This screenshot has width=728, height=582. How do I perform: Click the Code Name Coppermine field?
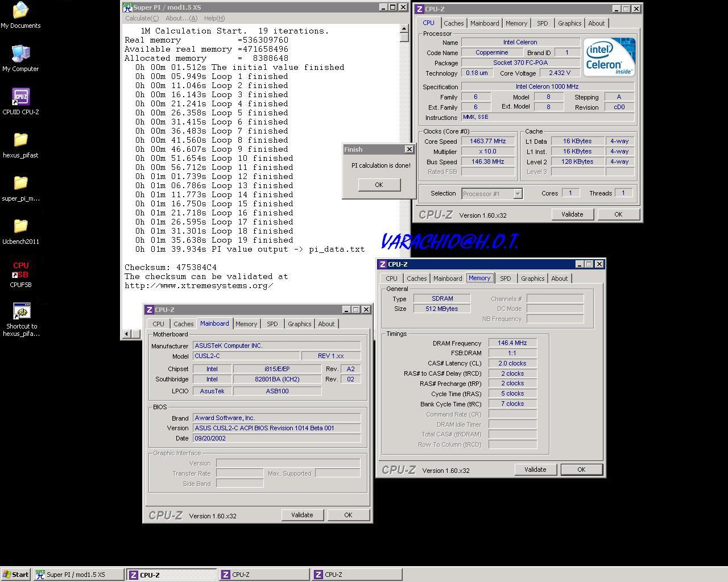(492, 52)
